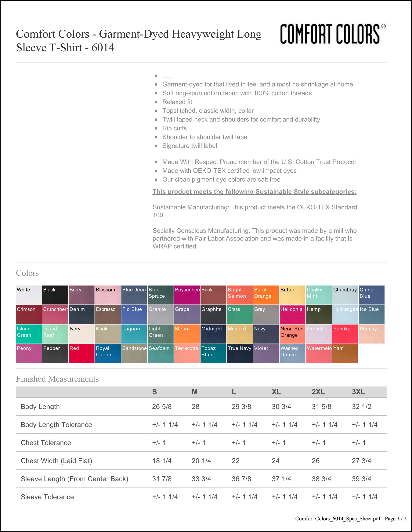Screen dimensions: 412x532
Task: Select the Heliconia color swatch
Action: click(x=293, y=314)
